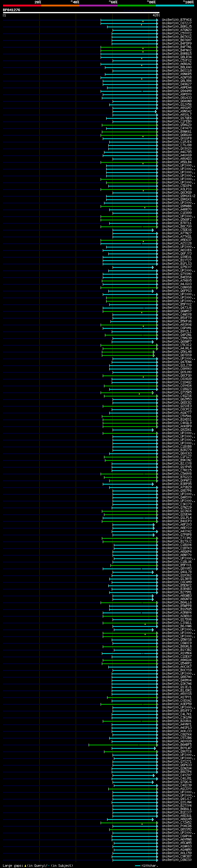This screenshot has height=868, width=197.
Task: Open the UniRef100_A7QNZ0 entry
Action: point(177,30)
